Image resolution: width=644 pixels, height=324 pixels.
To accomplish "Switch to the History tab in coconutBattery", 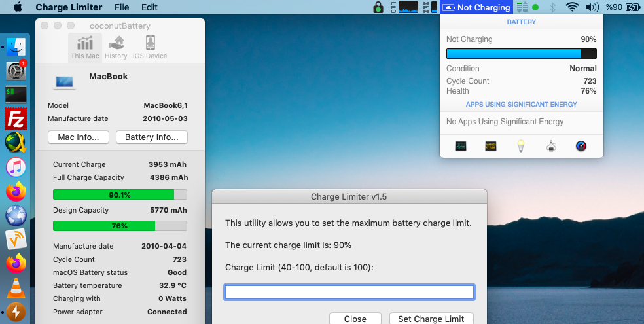I will [x=116, y=48].
